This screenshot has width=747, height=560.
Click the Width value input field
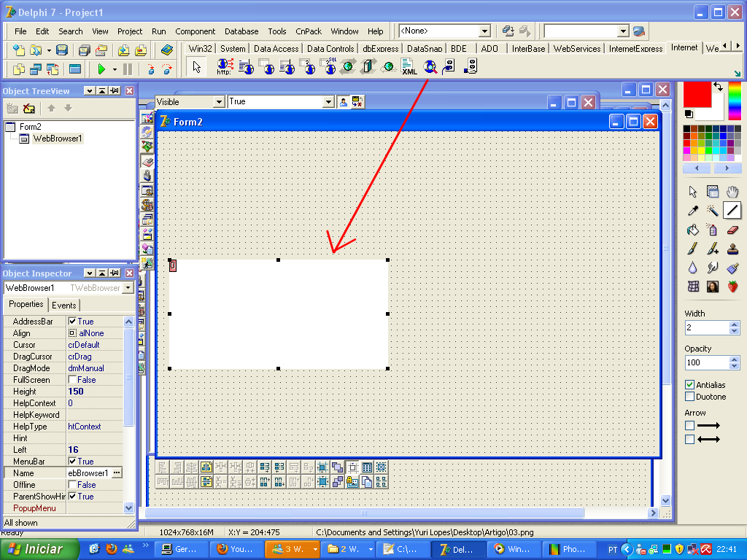707,327
